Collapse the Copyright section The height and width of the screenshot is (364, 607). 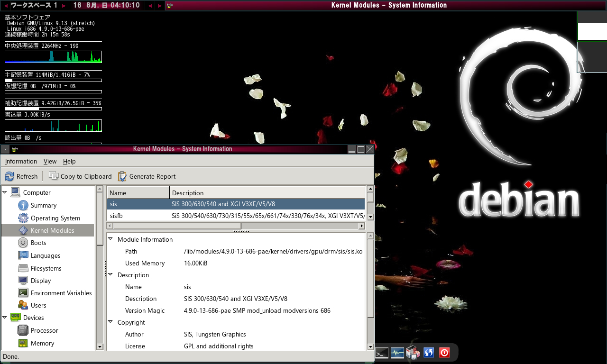pyautogui.click(x=110, y=322)
